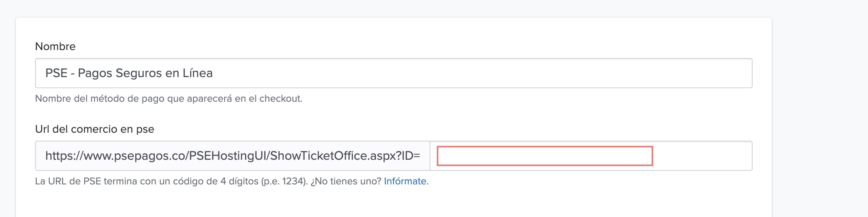This screenshot has height=217, width=868.
Task: Click "PSE" at start of name value
Action: click(x=56, y=73)
